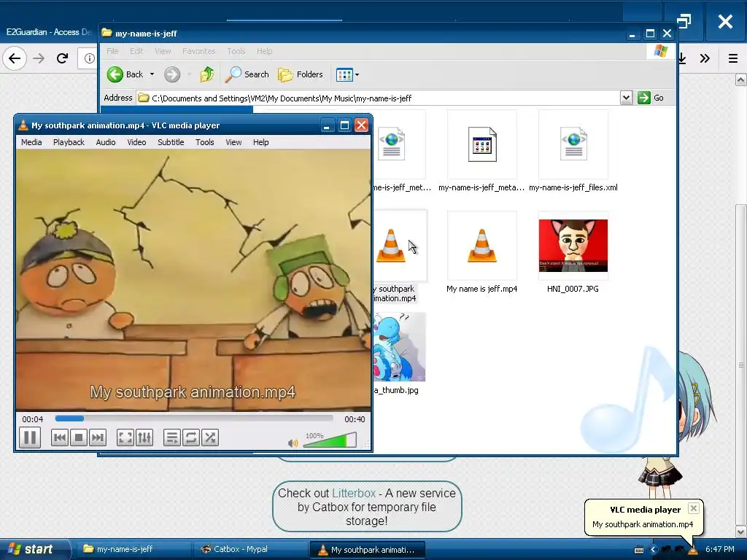Show site info icon in browser
Screen dimensions: 747x560
(x=90, y=58)
